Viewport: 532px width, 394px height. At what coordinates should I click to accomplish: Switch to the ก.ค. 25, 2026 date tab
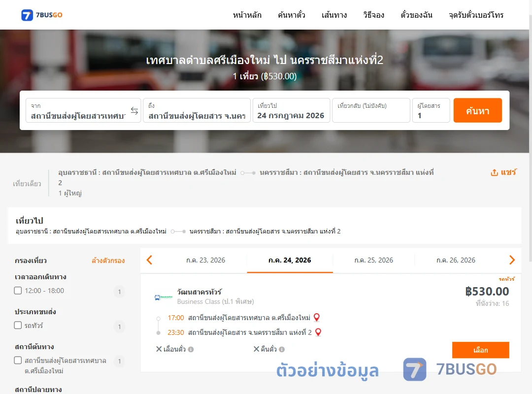(373, 260)
